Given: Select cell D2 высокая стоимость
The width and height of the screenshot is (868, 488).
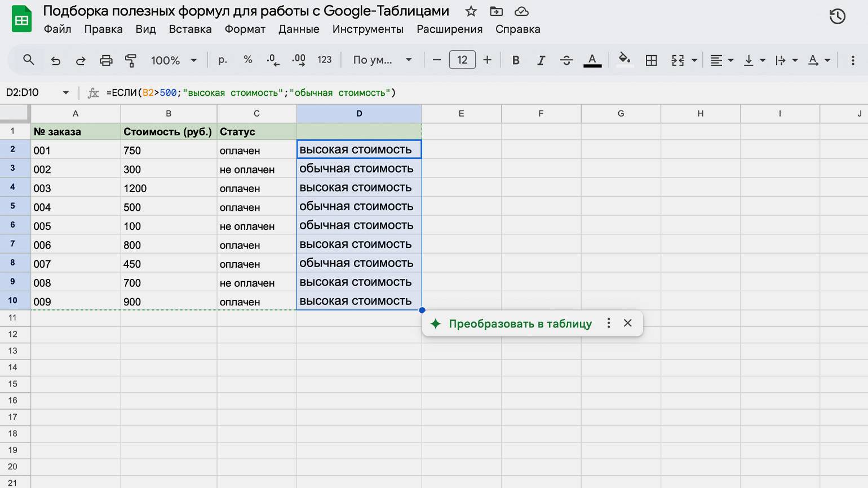Looking at the screenshot, I should pyautogui.click(x=359, y=149).
